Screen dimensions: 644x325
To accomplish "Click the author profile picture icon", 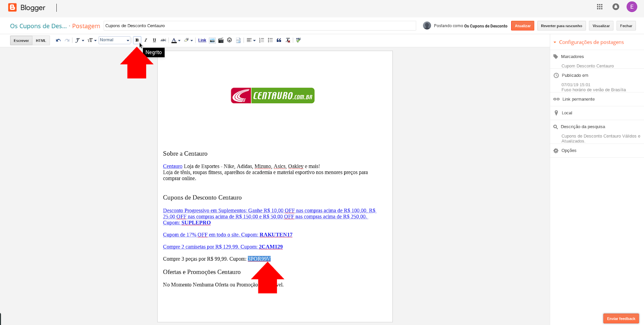I will [427, 25].
